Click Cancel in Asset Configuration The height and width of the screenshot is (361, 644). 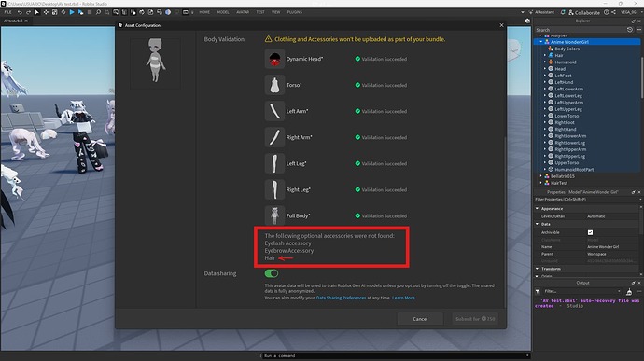coord(420,319)
